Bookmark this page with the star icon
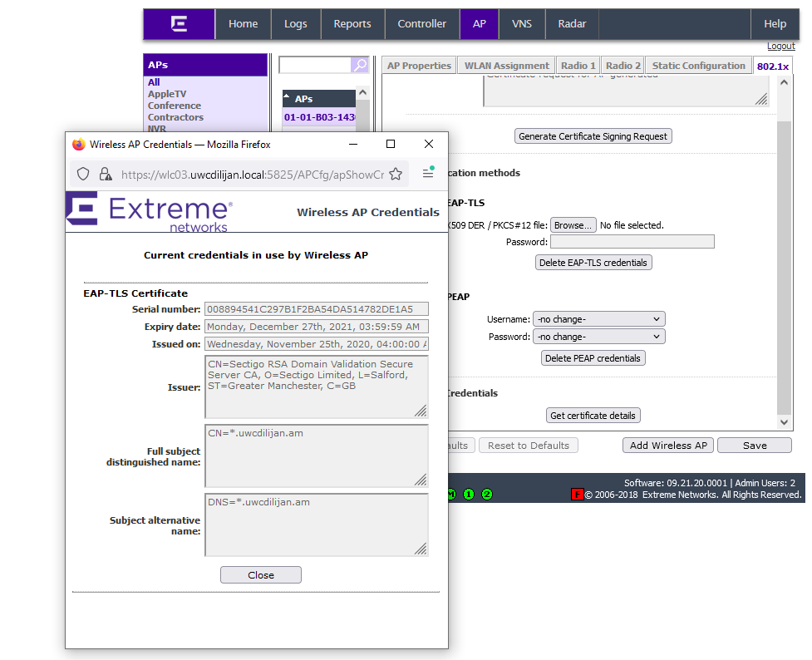 [x=396, y=174]
